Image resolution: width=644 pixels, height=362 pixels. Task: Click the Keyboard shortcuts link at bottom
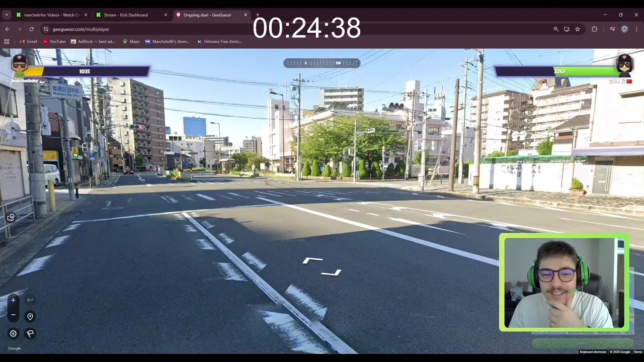point(593,352)
